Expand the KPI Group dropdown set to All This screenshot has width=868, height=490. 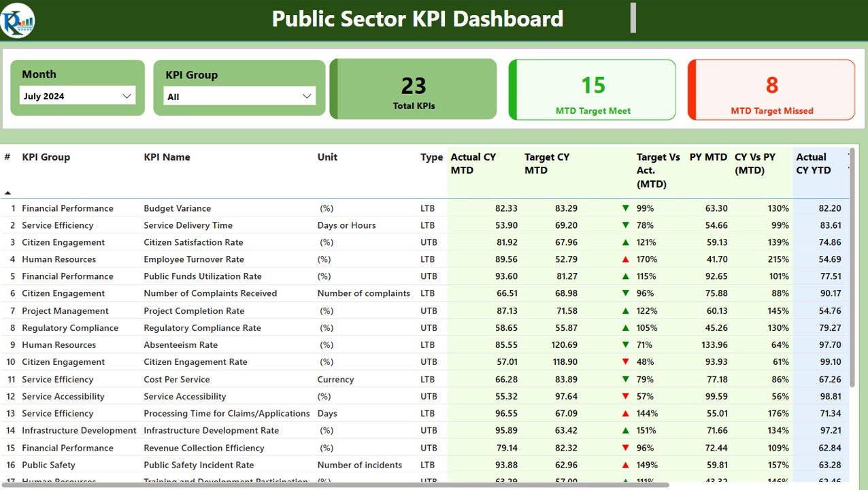(x=239, y=97)
